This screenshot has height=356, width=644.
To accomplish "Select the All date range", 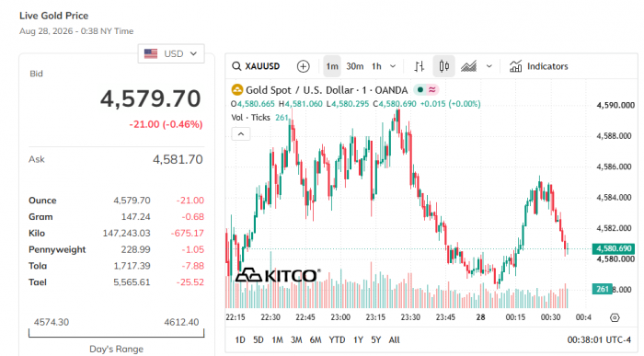I will [395, 340].
